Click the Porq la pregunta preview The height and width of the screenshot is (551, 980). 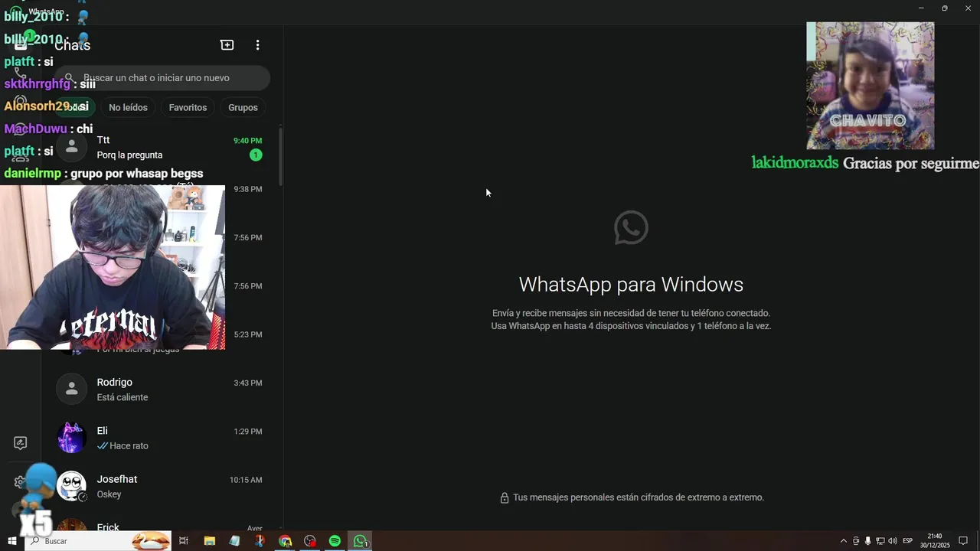click(129, 155)
